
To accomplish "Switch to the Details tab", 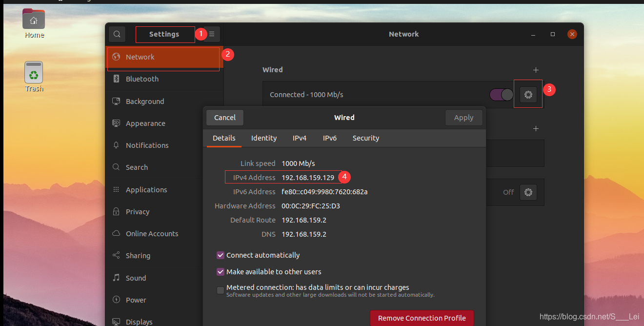I will pyautogui.click(x=224, y=138).
